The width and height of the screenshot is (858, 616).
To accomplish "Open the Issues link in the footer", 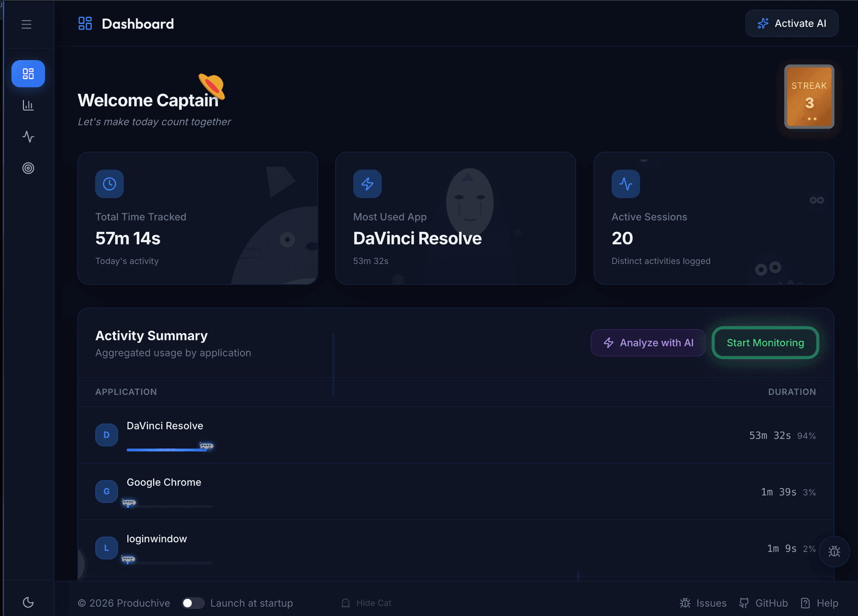I will coord(703,603).
